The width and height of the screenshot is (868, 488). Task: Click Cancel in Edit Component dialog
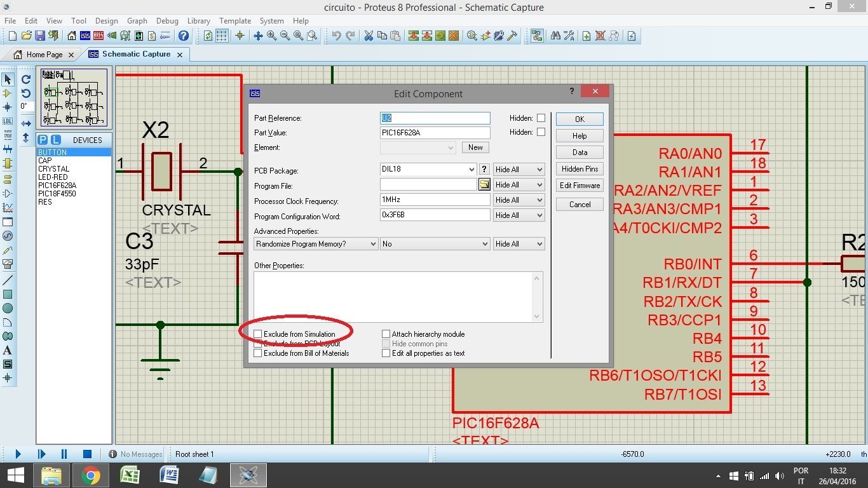[x=580, y=205]
